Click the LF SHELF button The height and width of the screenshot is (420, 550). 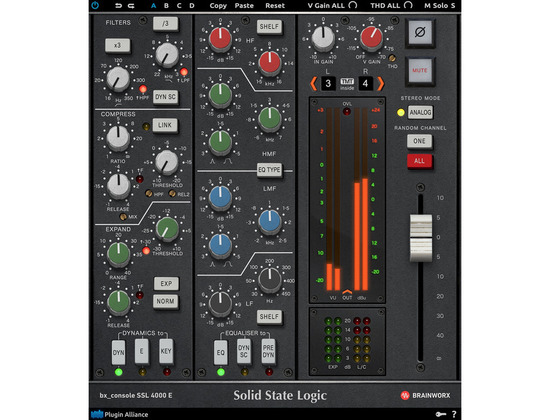269,317
